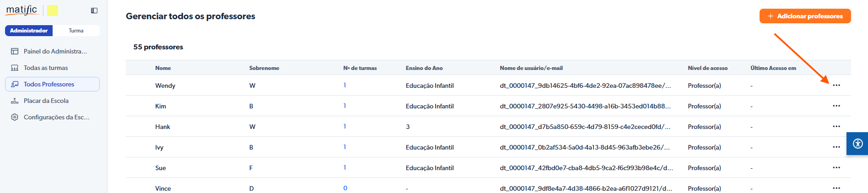The width and height of the screenshot is (868, 193).
Task: Click the Matific logo
Action: click(22, 10)
